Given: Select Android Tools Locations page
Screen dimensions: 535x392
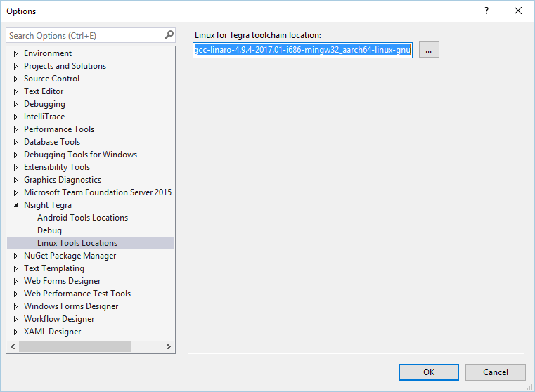Looking at the screenshot, I should coord(82,218).
